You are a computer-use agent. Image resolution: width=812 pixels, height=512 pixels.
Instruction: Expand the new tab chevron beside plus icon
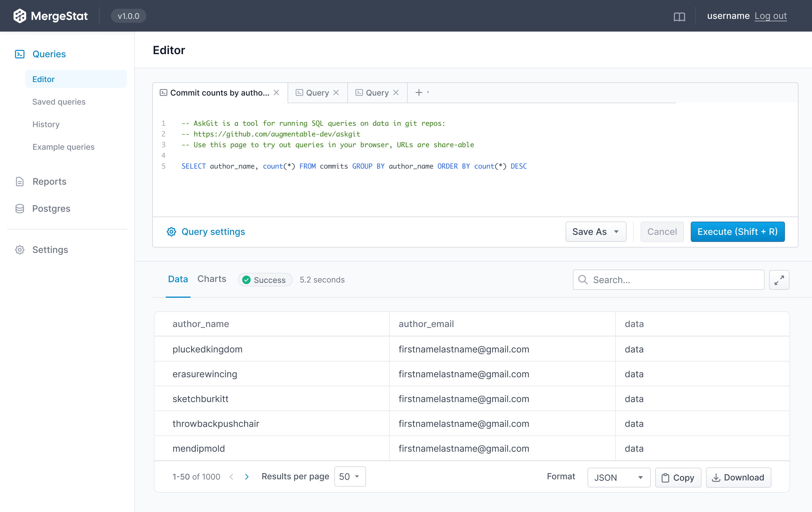tap(428, 92)
